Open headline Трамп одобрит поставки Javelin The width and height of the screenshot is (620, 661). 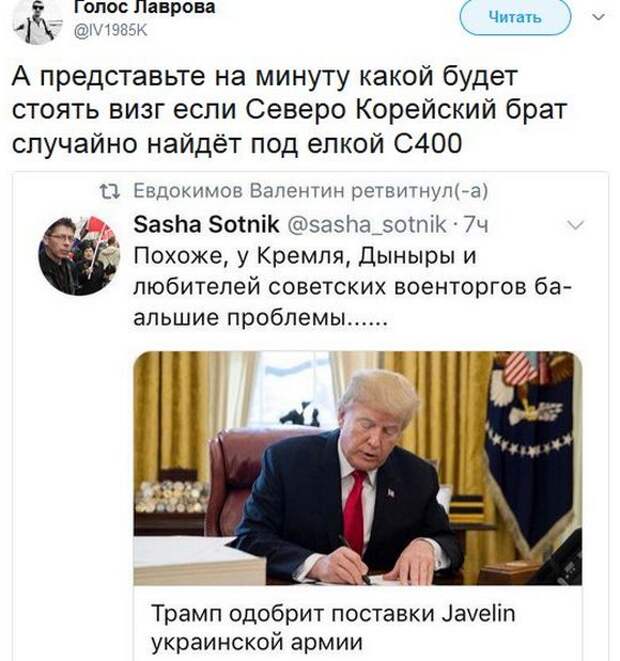[x=333, y=613]
